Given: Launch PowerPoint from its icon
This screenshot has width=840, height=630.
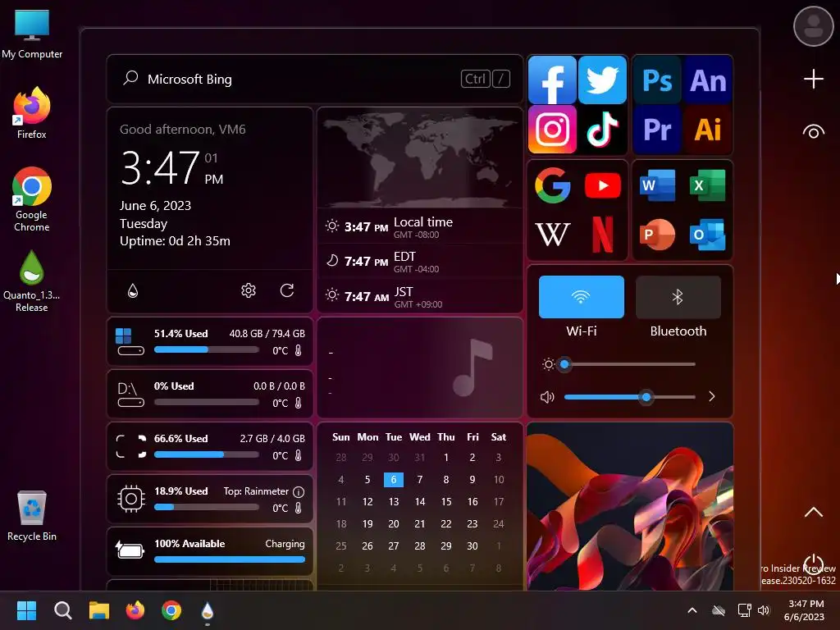Looking at the screenshot, I should (657, 234).
